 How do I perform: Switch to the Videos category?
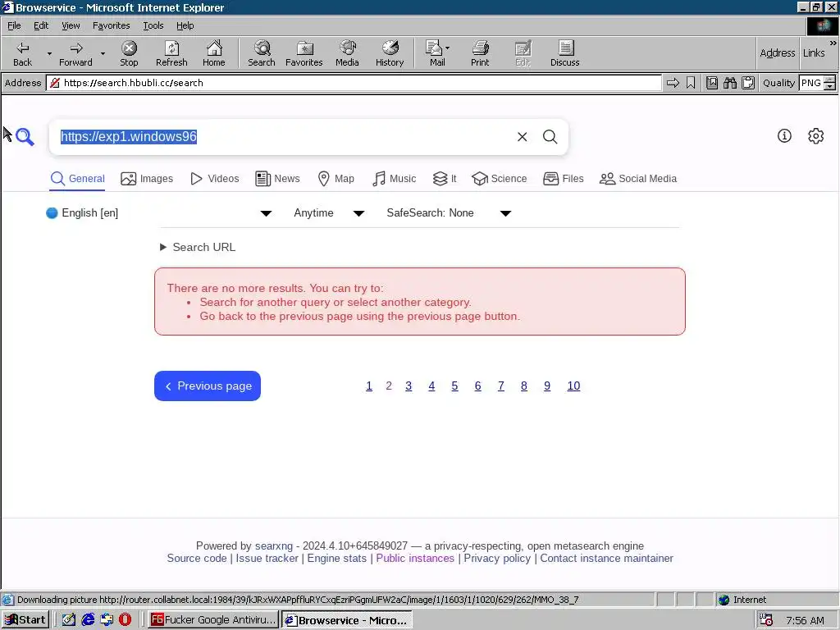(x=215, y=179)
